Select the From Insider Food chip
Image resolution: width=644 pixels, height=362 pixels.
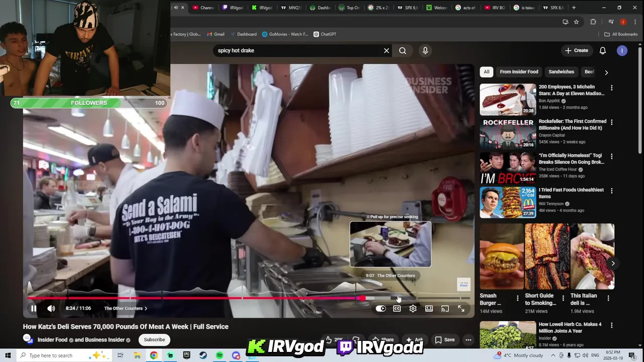[519, 72]
